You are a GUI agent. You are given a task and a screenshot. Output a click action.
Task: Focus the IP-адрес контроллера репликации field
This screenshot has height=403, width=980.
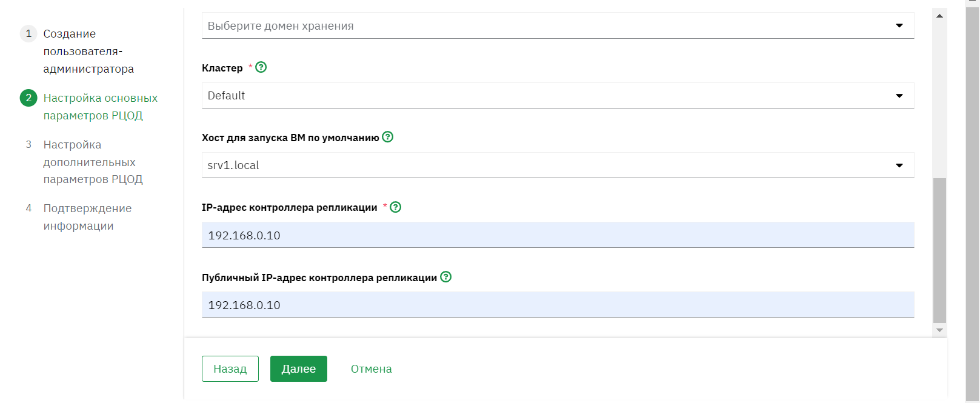(558, 235)
